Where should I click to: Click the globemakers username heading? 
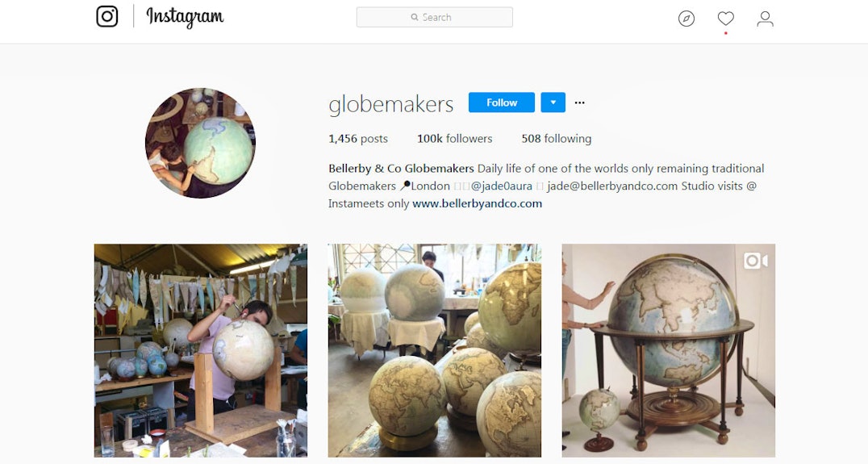pyautogui.click(x=390, y=104)
